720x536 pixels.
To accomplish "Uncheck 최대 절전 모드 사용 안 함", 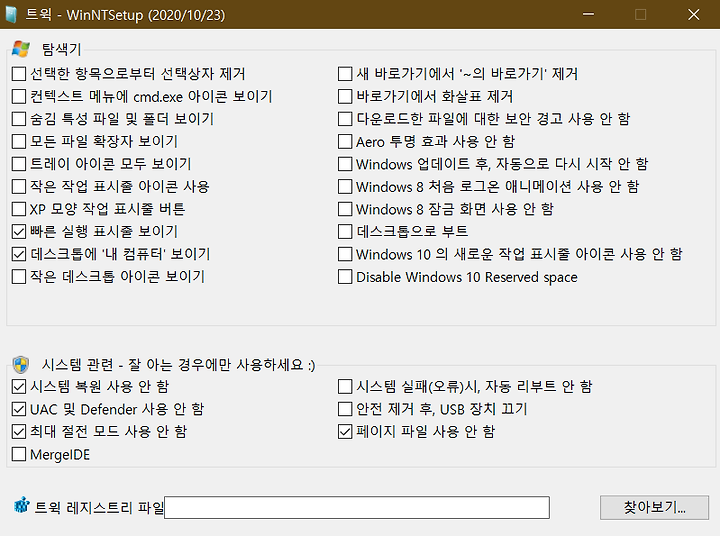I will click(19, 432).
